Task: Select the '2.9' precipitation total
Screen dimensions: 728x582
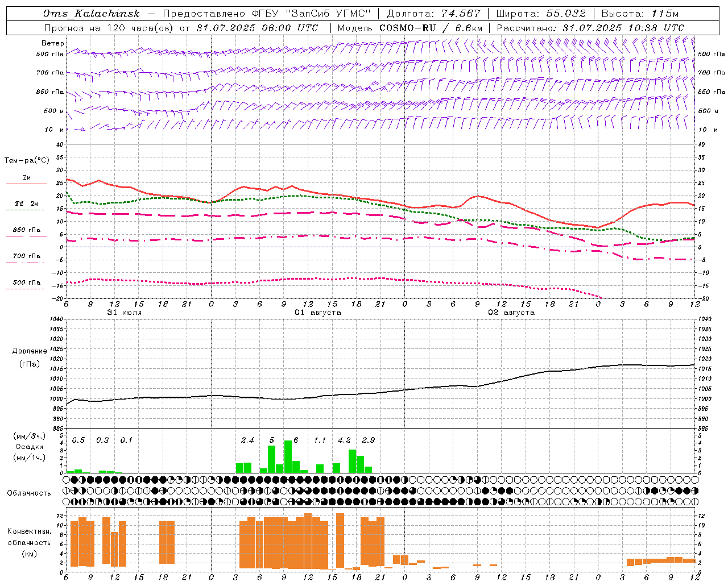Action: point(369,440)
